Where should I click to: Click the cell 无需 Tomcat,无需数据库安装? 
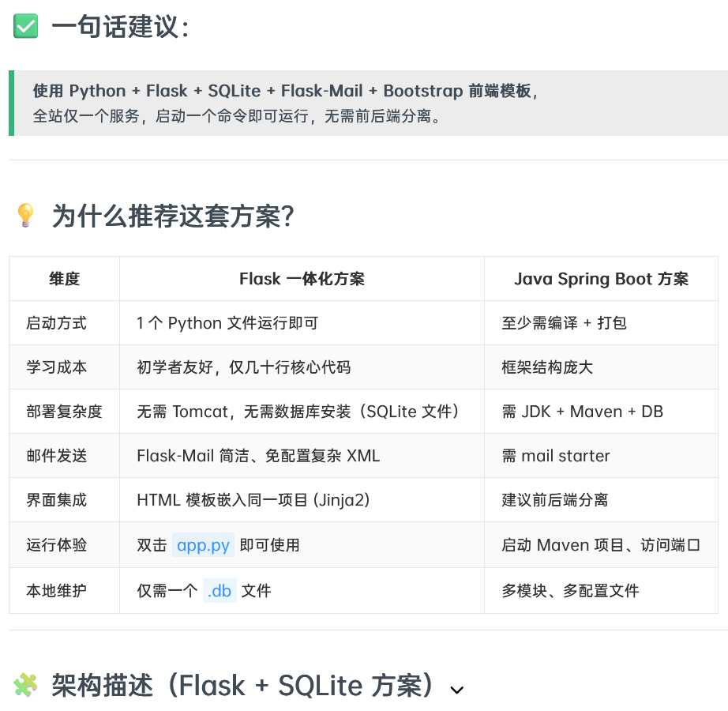pos(299,412)
